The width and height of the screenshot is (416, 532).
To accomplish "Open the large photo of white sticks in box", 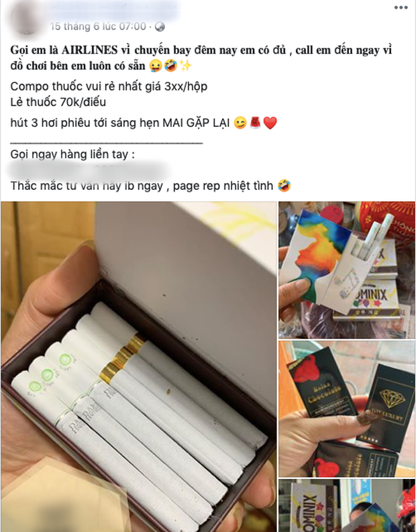I will [x=138, y=367].
